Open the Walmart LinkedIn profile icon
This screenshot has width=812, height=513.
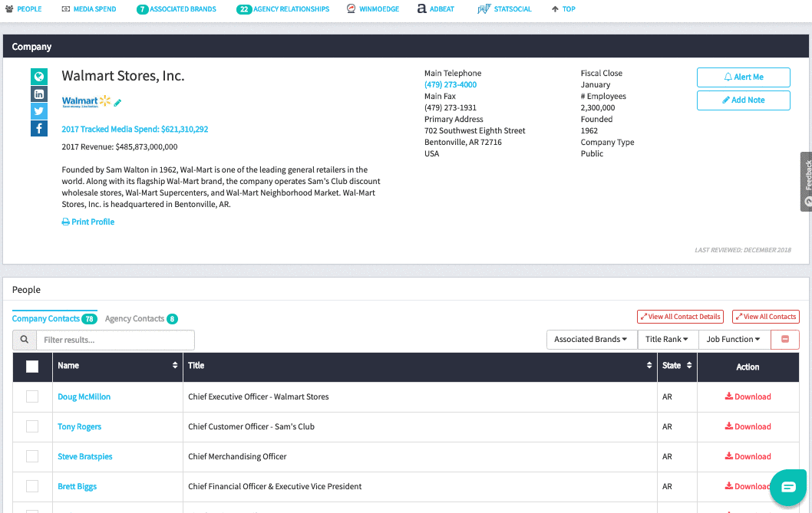click(x=39, y=94)
